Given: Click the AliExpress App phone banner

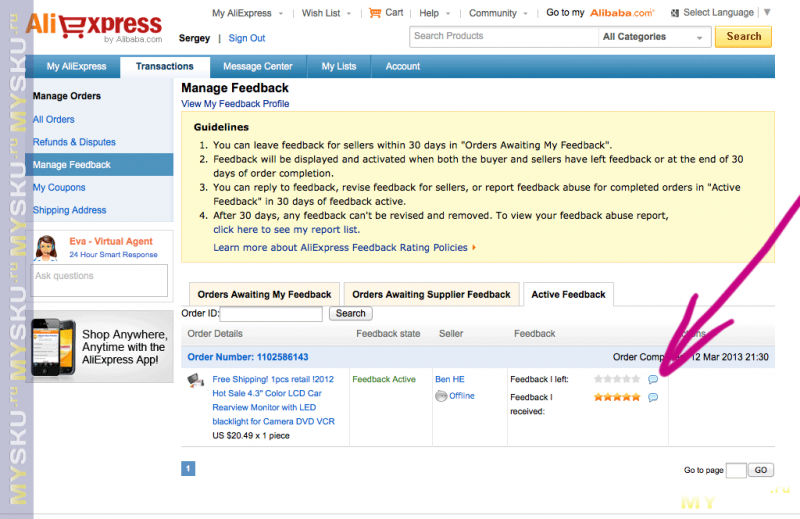Looking at the screenshot, I should point(99,348).
